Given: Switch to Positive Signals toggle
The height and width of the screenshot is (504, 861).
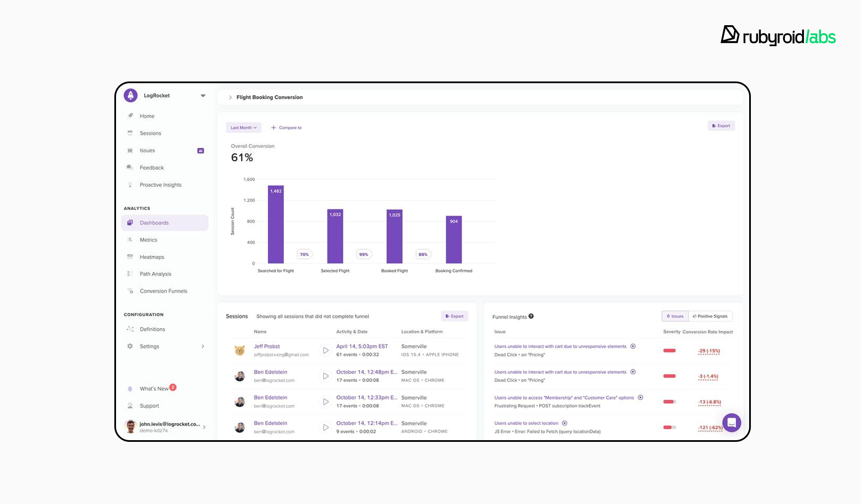Looking at the screenshot, I should pos(710,316).
